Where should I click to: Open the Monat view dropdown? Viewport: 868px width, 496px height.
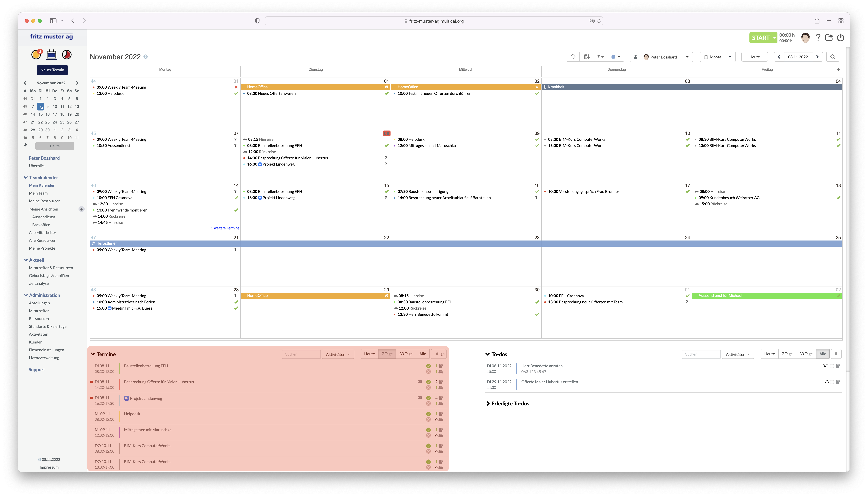click(718, 57)
